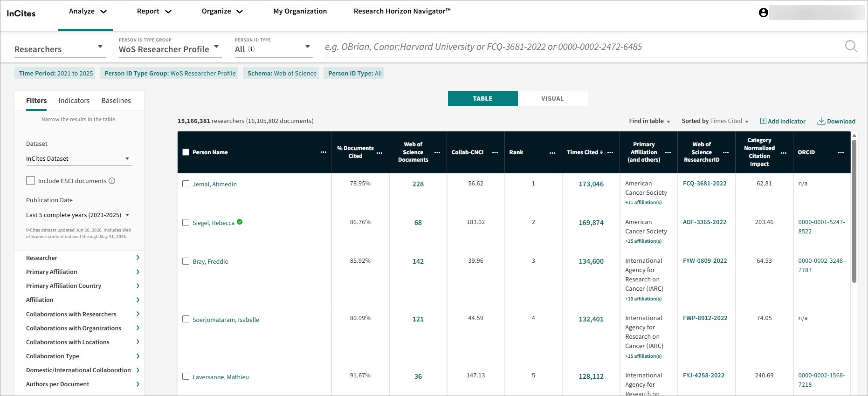Select the Bray, Freddie row checkbox
This screenshot has width=868, height=396.
(x=186, y=261)
